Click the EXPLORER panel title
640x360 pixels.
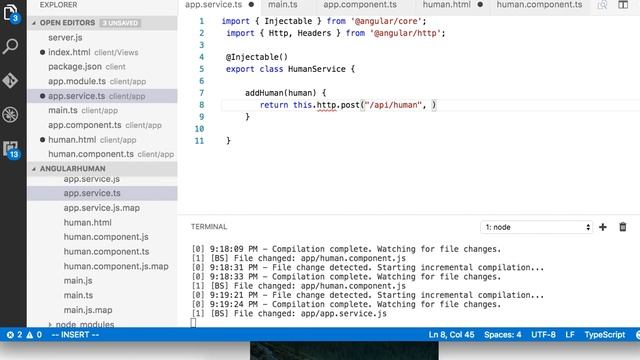tap(58, 5)
